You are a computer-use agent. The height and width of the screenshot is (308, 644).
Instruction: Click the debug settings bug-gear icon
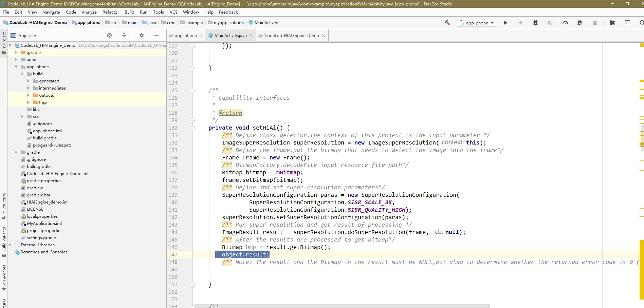tap(580, 23)
